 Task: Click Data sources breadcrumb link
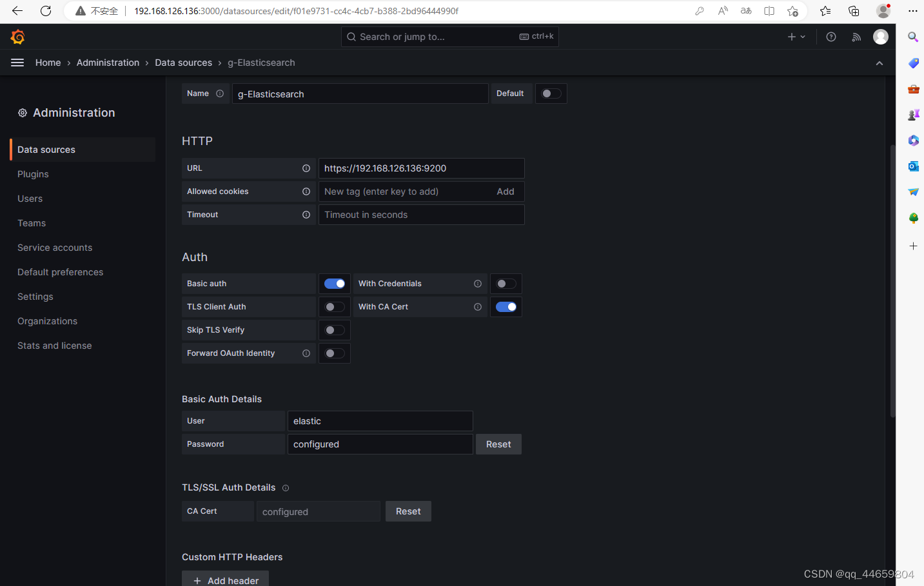[x=183, y=63]
